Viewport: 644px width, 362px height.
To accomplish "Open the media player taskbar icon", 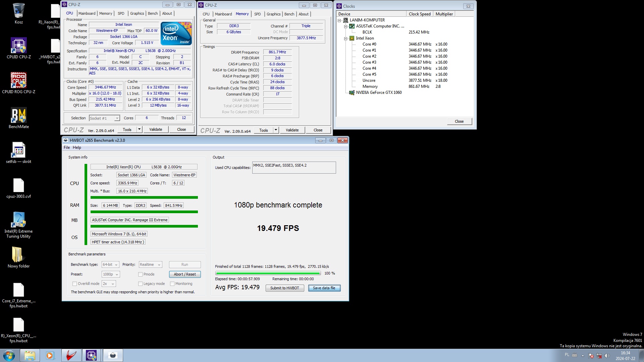I will click(x=50, y=355).
